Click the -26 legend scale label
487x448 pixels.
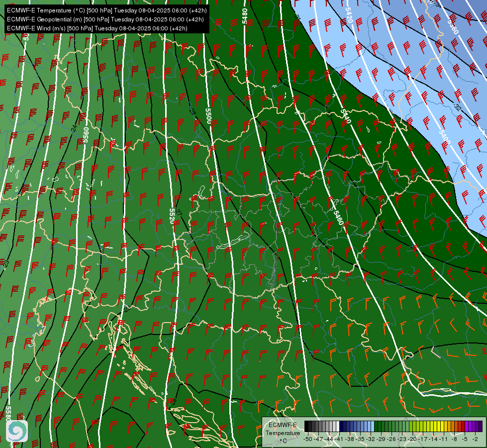[391, 440]
